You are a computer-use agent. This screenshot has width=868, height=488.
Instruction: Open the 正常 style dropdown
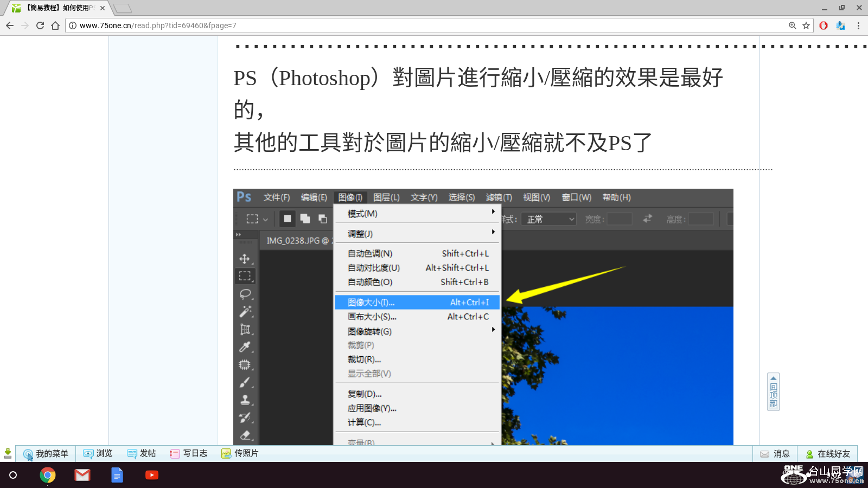548,219
